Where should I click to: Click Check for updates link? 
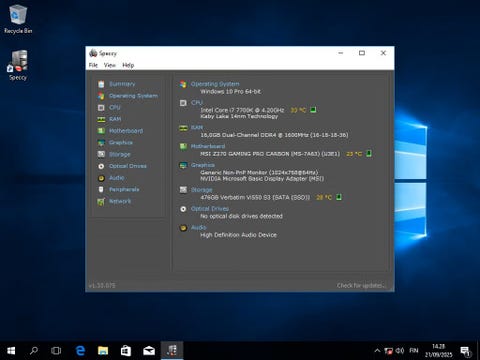coord(361,285)
